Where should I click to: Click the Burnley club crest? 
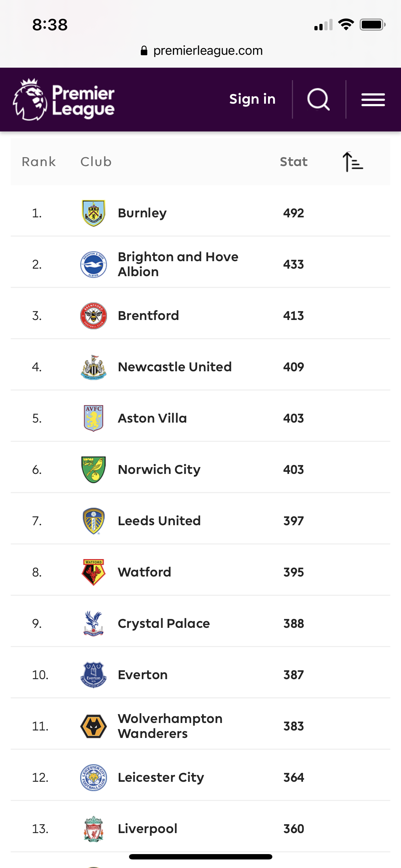pyautogui.click(x=93, y=213)
